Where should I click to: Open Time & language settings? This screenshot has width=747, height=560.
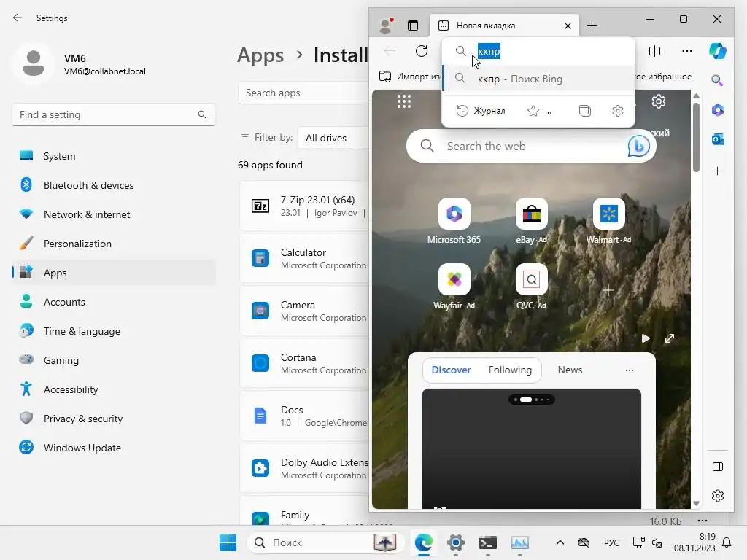click(x=113, y=331)
